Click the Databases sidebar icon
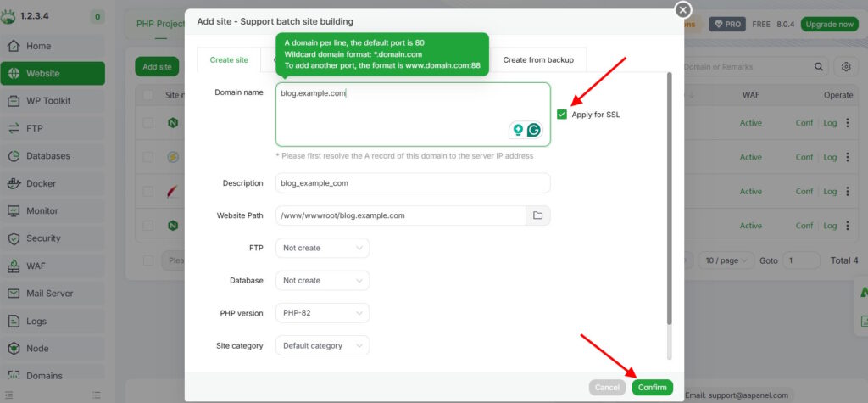Viewport: 868px width, 403px height. pos(14,156)
